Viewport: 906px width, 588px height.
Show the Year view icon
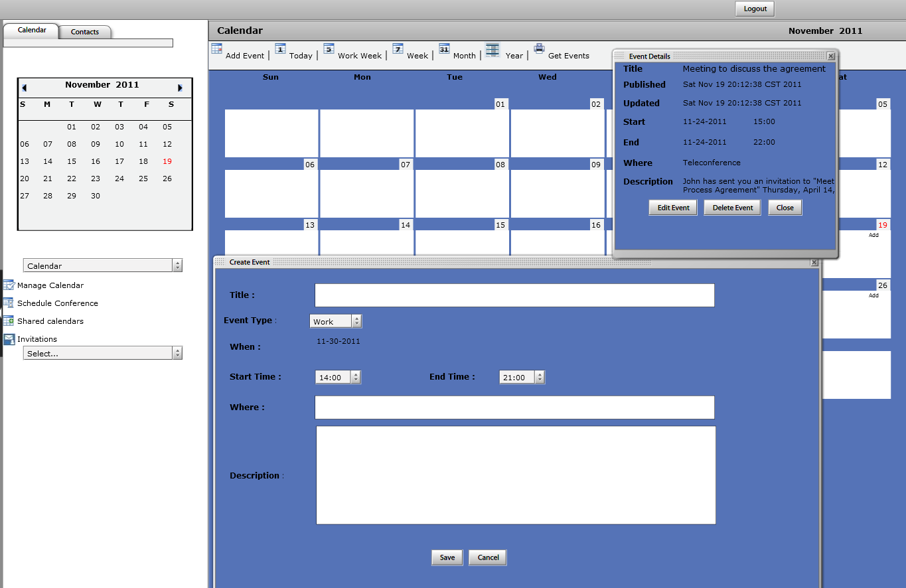pos(492,49)
